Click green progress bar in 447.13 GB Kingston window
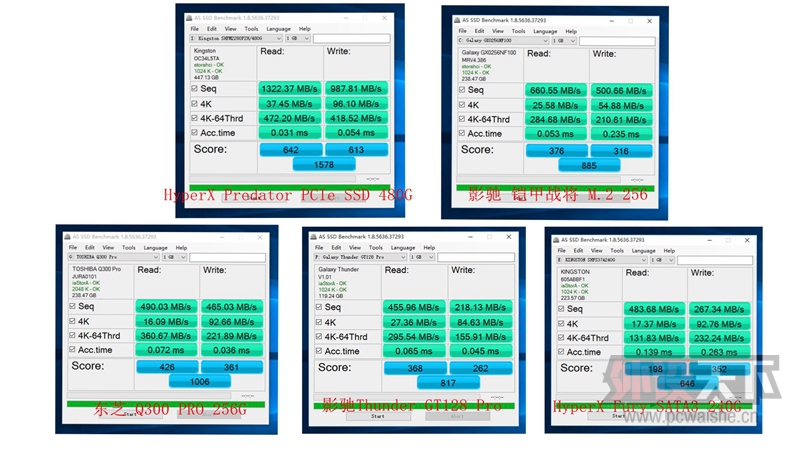Viewport: 800px width, 450px height. tap(290, 187)
